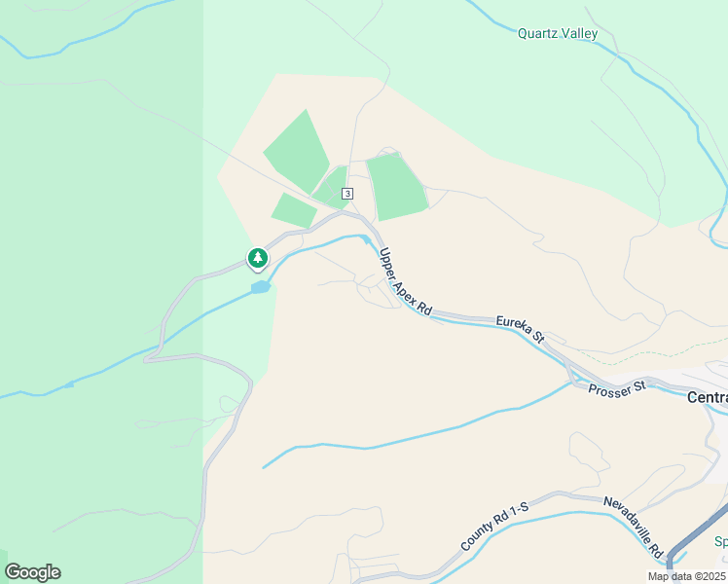Select the Quartz Valley label
728x584 pixels.
click(557, 33)
